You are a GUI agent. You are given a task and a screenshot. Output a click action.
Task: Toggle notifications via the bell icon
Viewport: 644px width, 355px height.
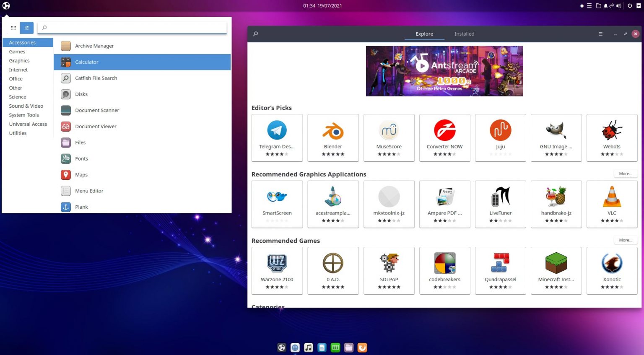605,5
